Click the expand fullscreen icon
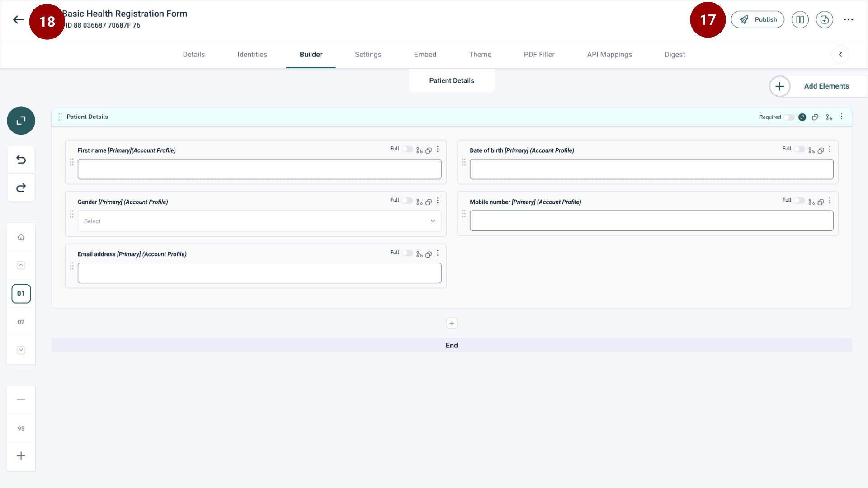Image resolution: width=868 pixels, height=488 pixels. (21, 121)
